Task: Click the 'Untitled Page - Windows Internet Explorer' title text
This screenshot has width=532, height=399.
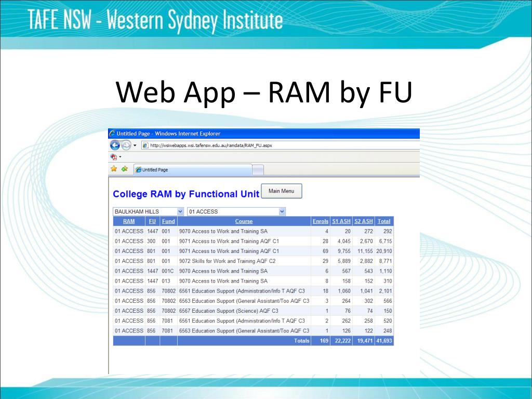Action: [168, 134]
